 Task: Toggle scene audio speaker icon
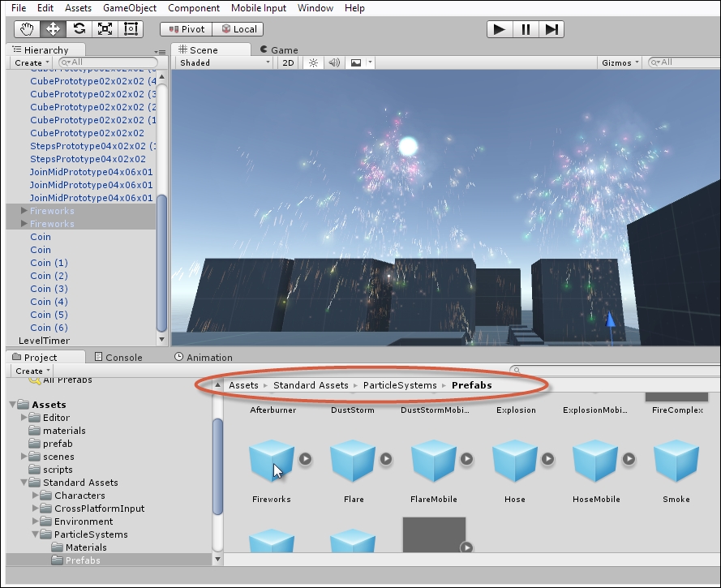coord(334,62)
